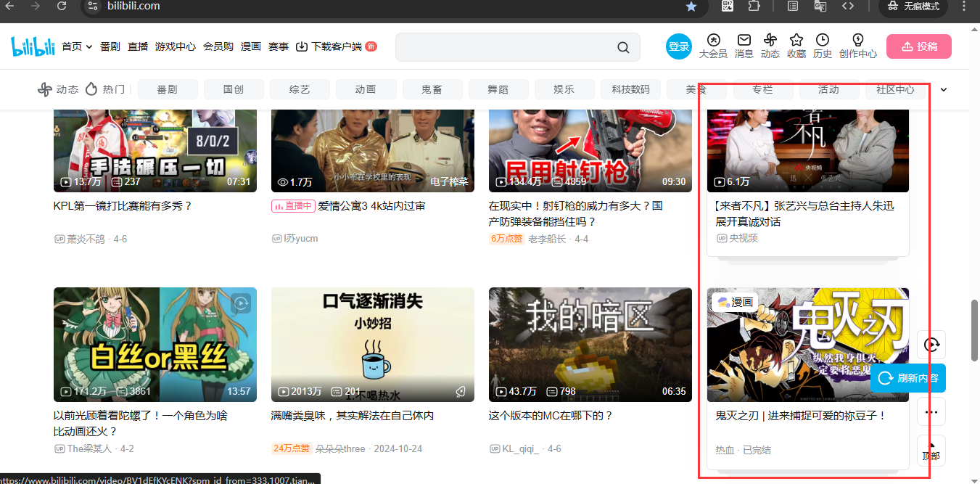Screen dimensions: 980x484
Task: Open 游戏中心 in the top navigation
Action: [176, 46]
